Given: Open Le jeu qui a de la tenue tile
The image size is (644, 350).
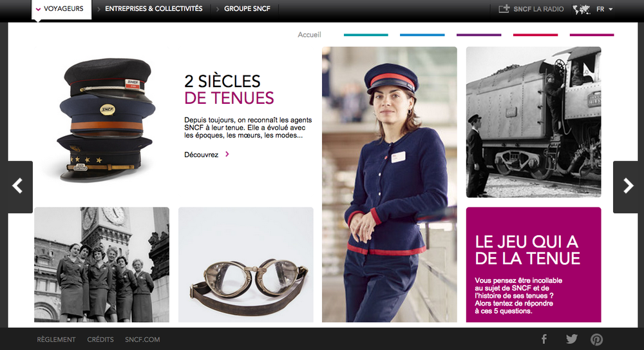Looking at the screenshot, I should 533,264.
